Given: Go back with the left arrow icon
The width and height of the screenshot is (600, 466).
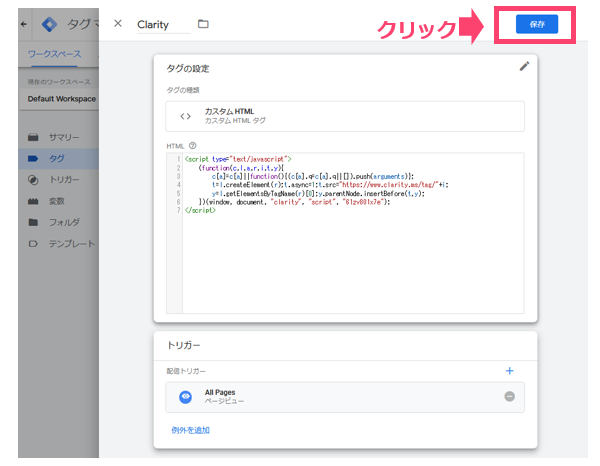Looking at the screenshot, I should 24,24.
